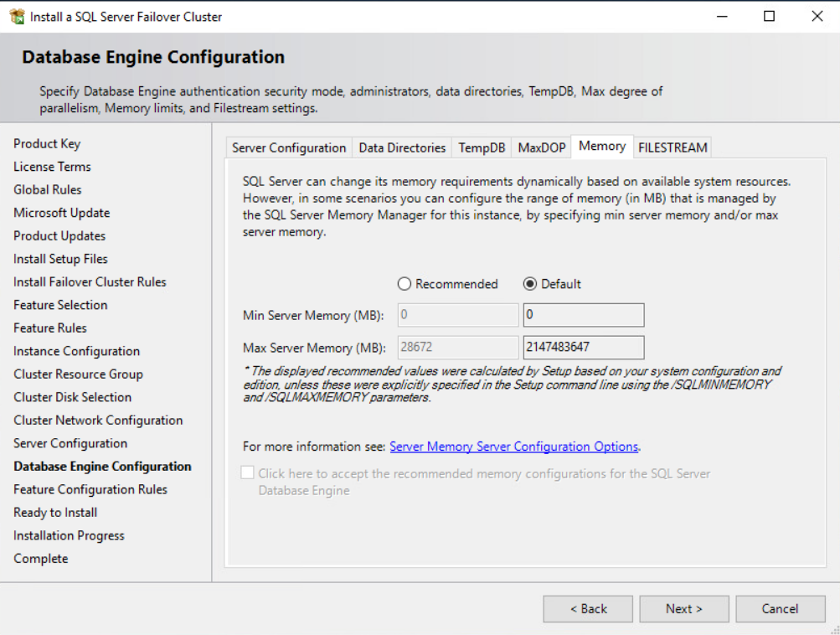Click the Server Configuration step in sidebar
The width and height of the screenshot is (840, 635).
point(70,443)
